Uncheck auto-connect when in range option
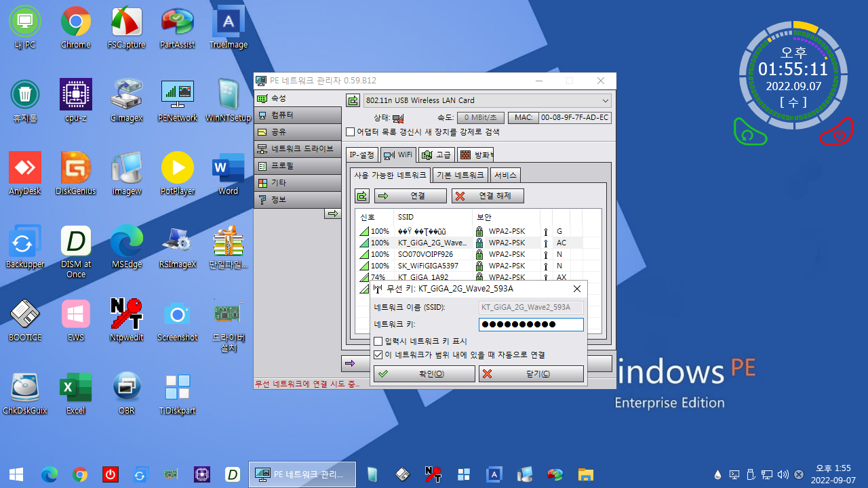Screen dimensions: 868x488 (378, 354)
